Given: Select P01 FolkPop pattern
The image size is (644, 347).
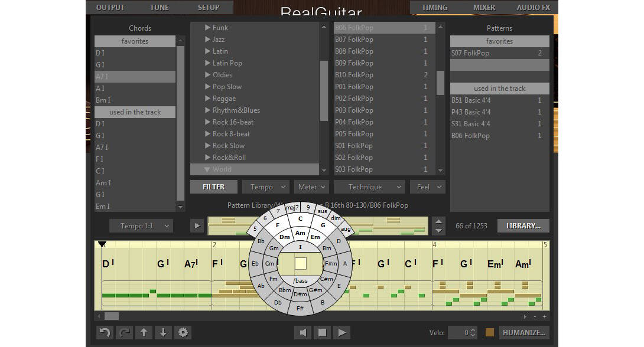Looking at the screenshot, I should click(385, 87).
